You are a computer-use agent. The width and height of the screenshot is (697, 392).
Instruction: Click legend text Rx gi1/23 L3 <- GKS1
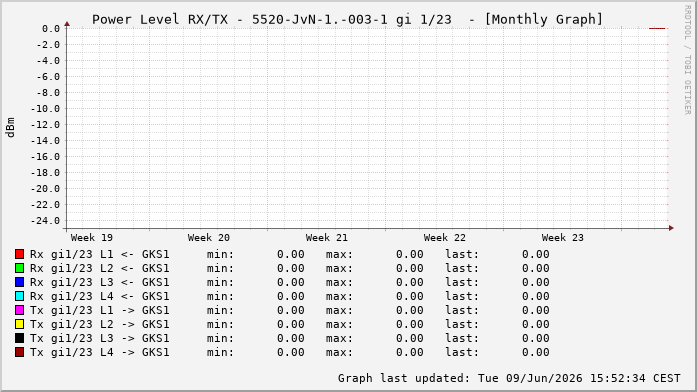click(x=100, y=282)
